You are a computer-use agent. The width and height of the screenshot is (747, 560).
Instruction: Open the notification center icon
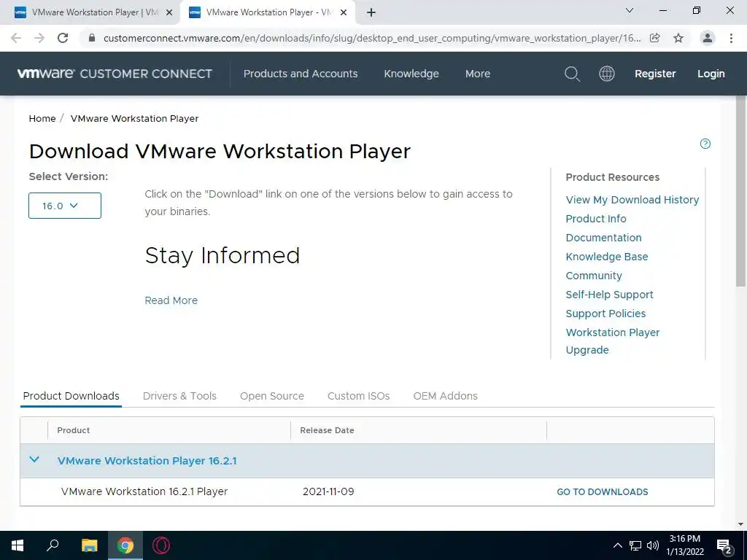(724, 547)
